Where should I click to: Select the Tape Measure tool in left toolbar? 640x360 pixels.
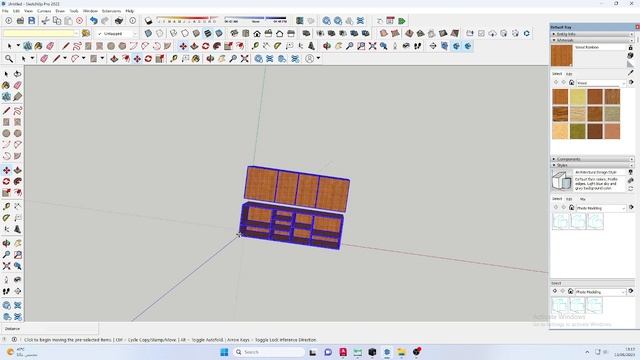[x=6, y=207]
